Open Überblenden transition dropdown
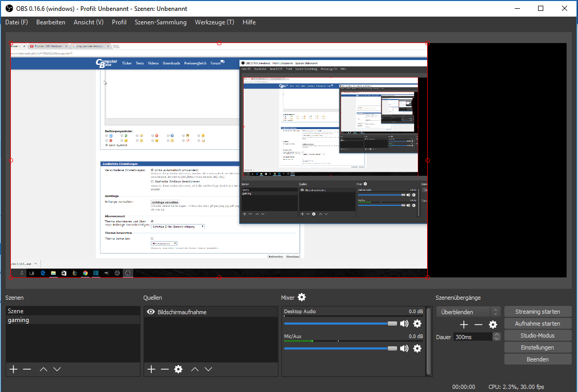Screen dimensions: 578x392 pyautogui.click(x=468, y=312)
